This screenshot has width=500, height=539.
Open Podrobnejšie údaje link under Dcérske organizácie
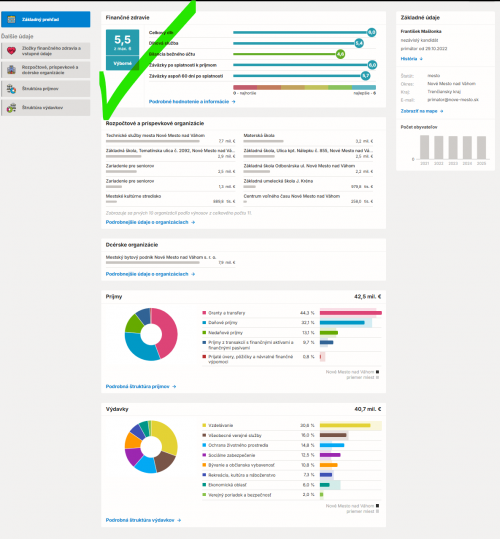(150, 274)
